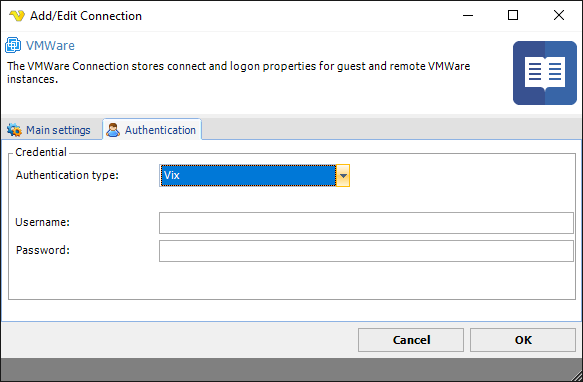
Task: Focus the Password input field
Action: (366, 251)
